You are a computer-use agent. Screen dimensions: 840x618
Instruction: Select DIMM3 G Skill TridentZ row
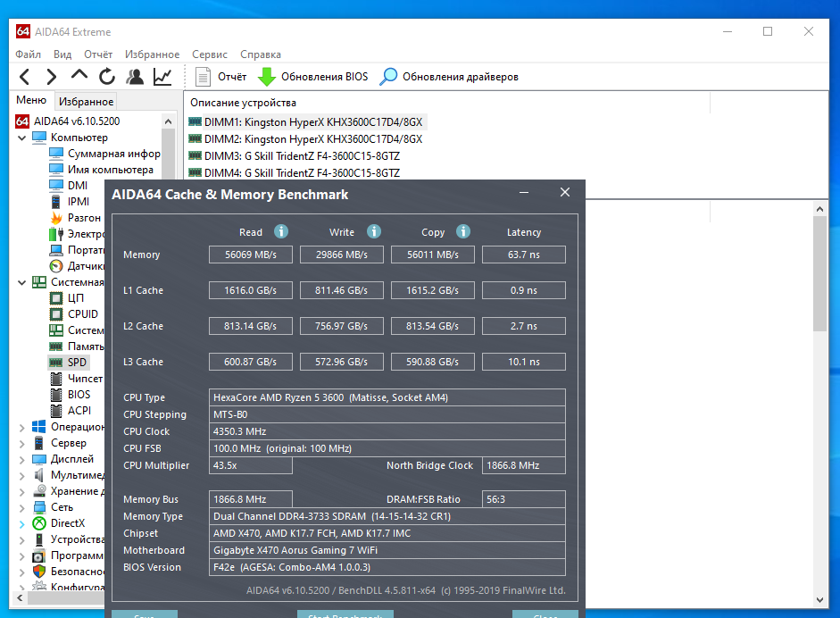point(295,156)
